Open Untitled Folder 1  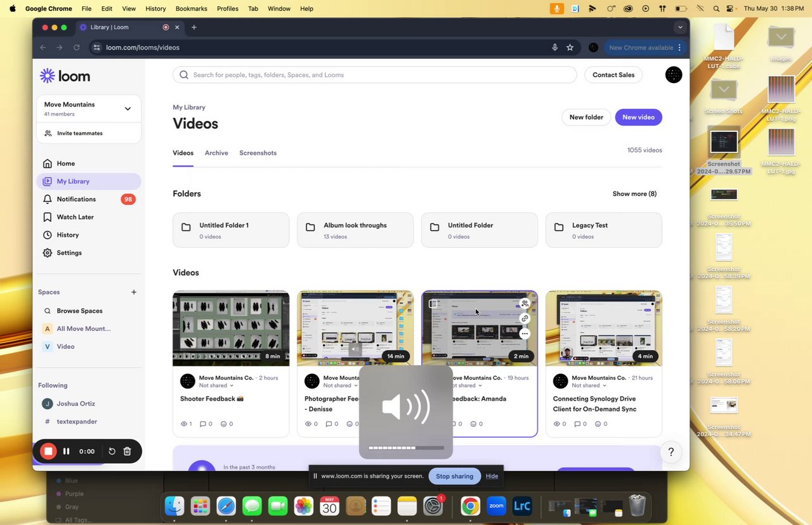pos(231,230)
